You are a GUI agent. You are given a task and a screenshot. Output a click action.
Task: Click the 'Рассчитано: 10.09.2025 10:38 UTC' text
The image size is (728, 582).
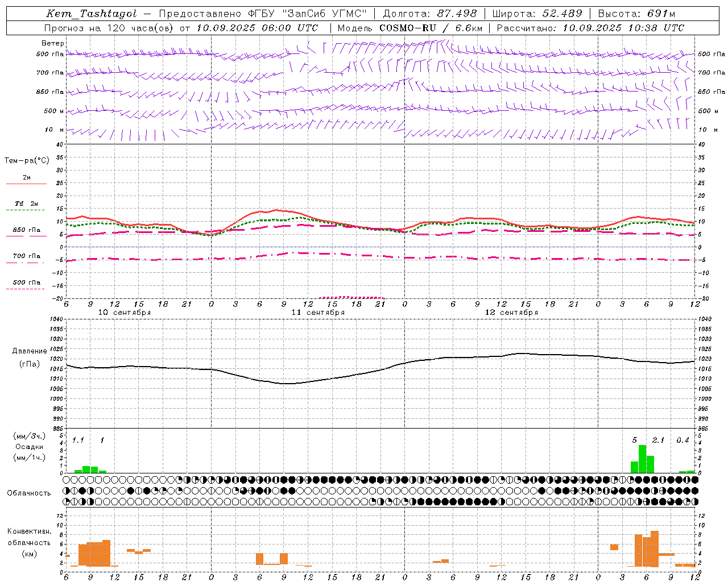click(x=590, y=28)
